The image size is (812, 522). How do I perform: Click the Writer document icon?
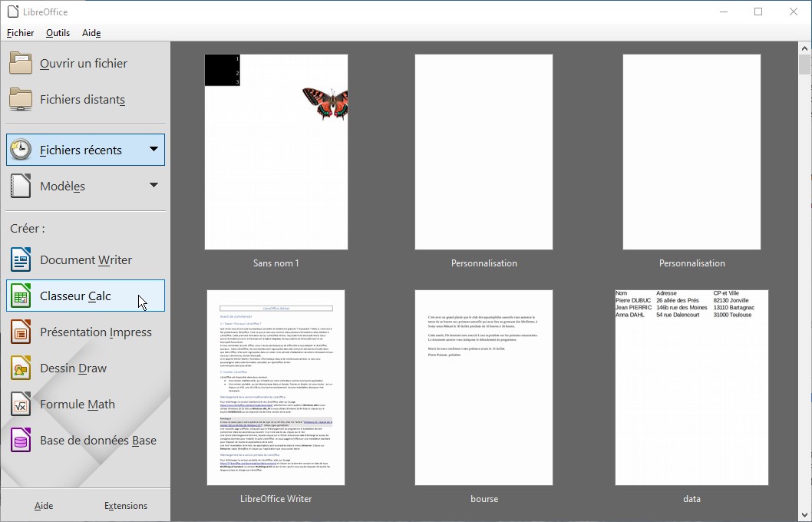click(x=21, y=260)
